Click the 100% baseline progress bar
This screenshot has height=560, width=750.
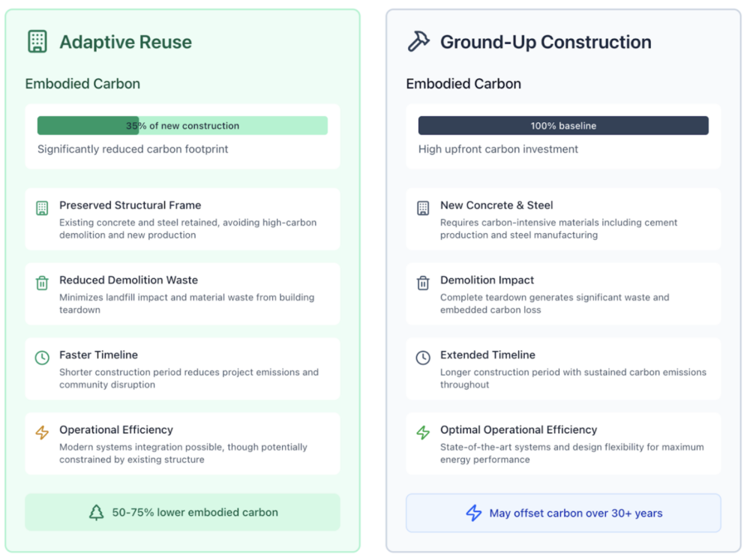click(563, 126)
